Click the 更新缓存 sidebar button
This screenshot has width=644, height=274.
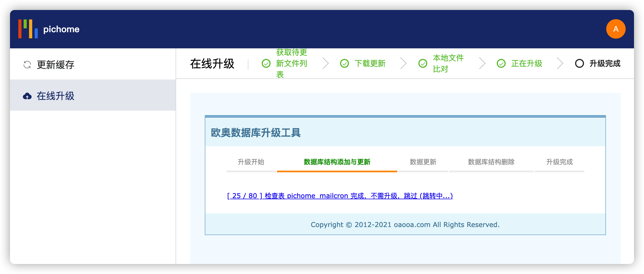point(55,64)
